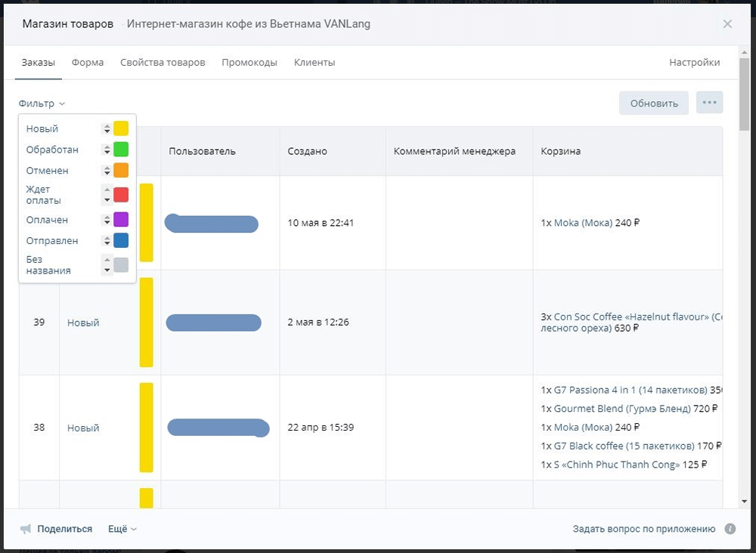Open the Gourmet Blend product link

pos(622,409)
